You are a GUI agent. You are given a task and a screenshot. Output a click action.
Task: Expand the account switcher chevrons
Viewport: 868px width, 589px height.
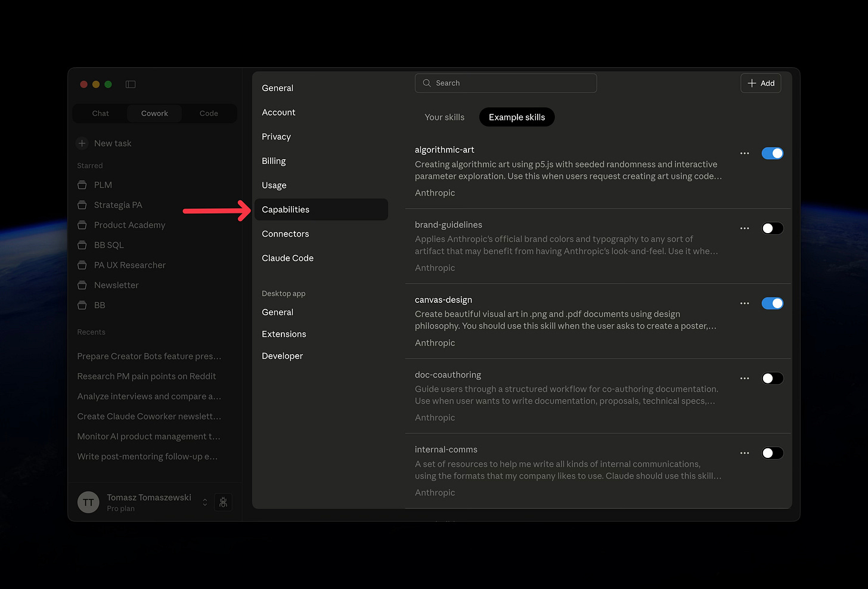pos(205,502)
